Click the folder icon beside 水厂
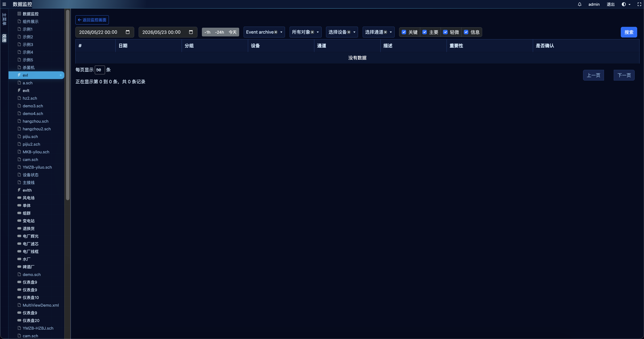This screenshot has width=644, height=339. (19, 259)
